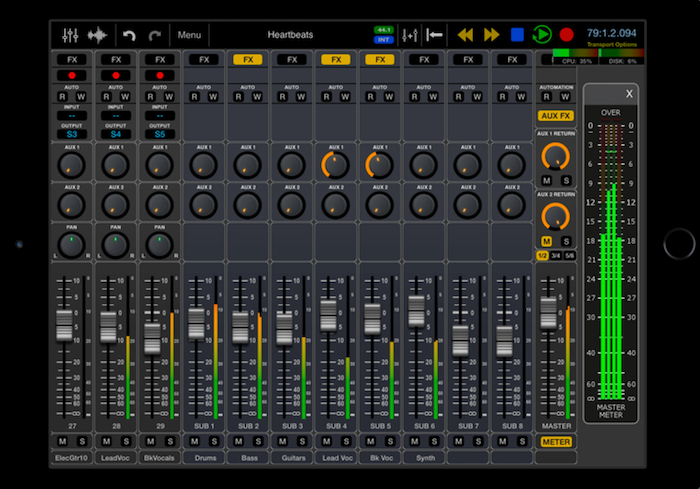The width and height of the screenshot is (700, 489).
Task: Solo channel 28 LeadVoc
Action: [x=126, y=442]
